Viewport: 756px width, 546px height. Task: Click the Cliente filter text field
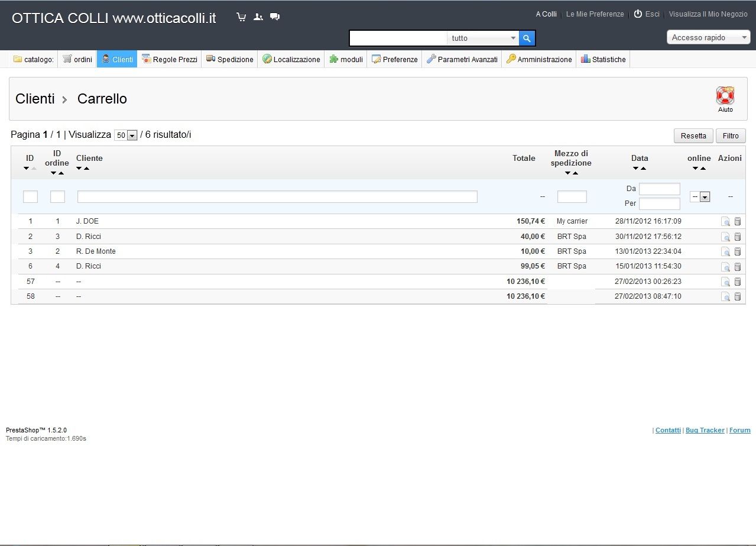pyautogui.click(x=277, y=197)
